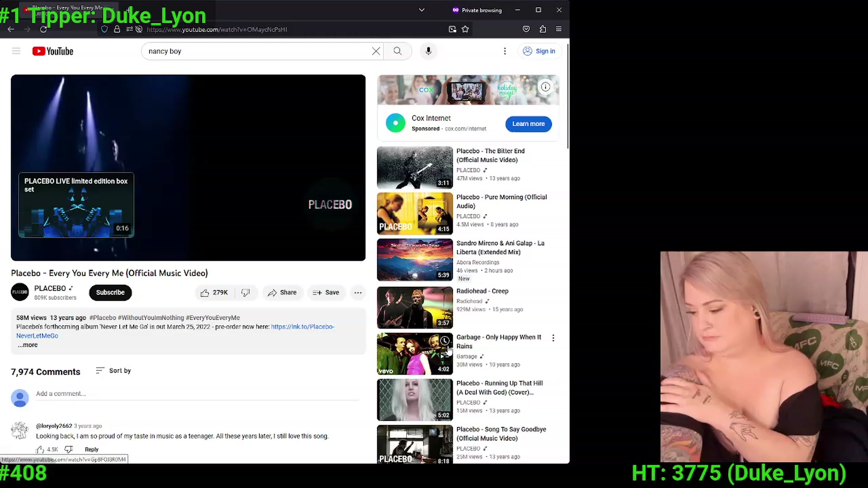Like the @loryoly2662 comment
Screen dimensions: 868x488
click(x=40, y=449)
